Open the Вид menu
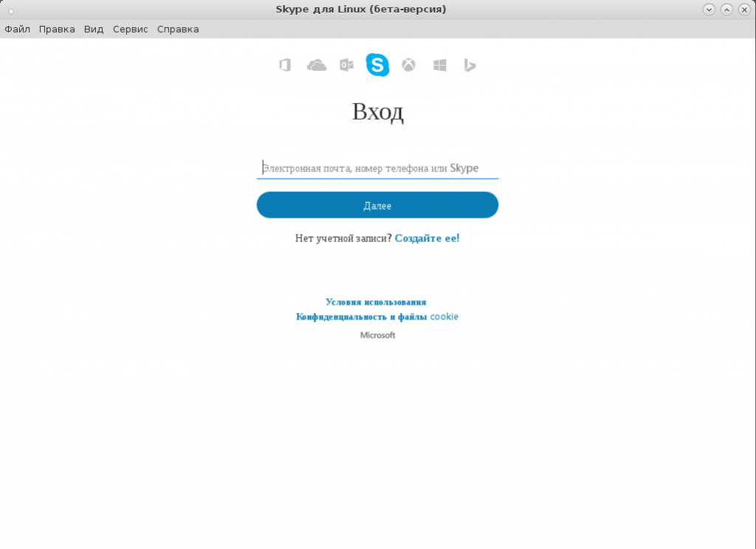This screenshot has height=549, width=756. click(94, 30)
